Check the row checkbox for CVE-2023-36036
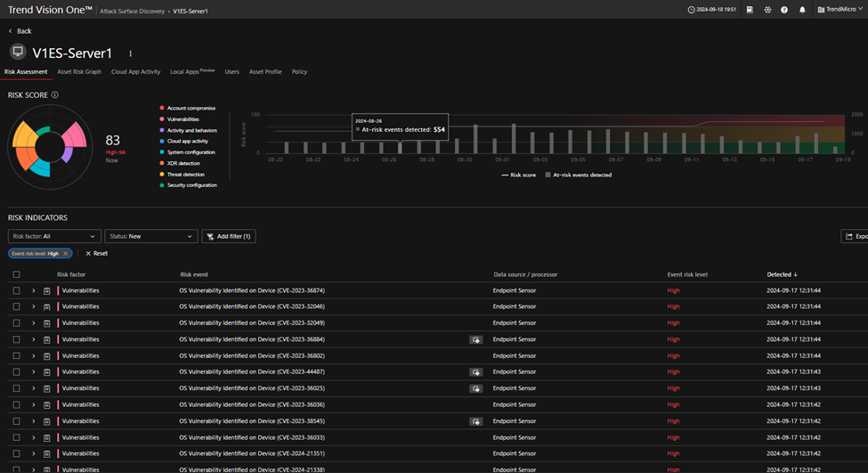868x473 pixels. (17, 405)
